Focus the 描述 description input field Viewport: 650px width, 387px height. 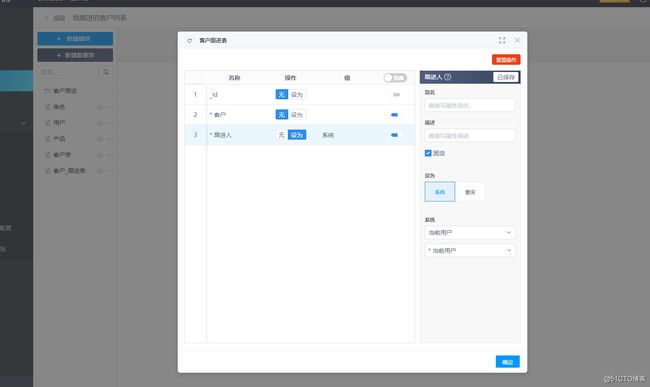pyautogui.click(x=470, y=135)
